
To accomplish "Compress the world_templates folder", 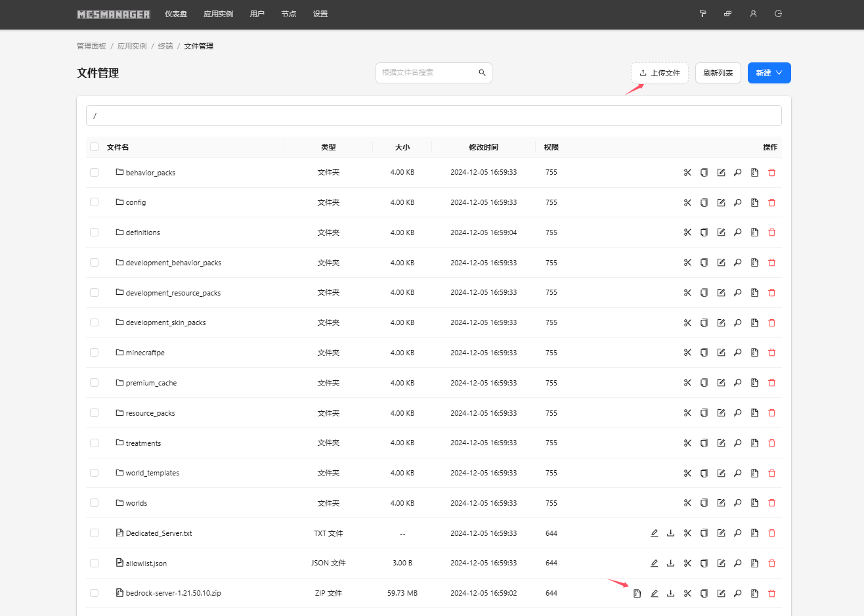I will 754,473.
